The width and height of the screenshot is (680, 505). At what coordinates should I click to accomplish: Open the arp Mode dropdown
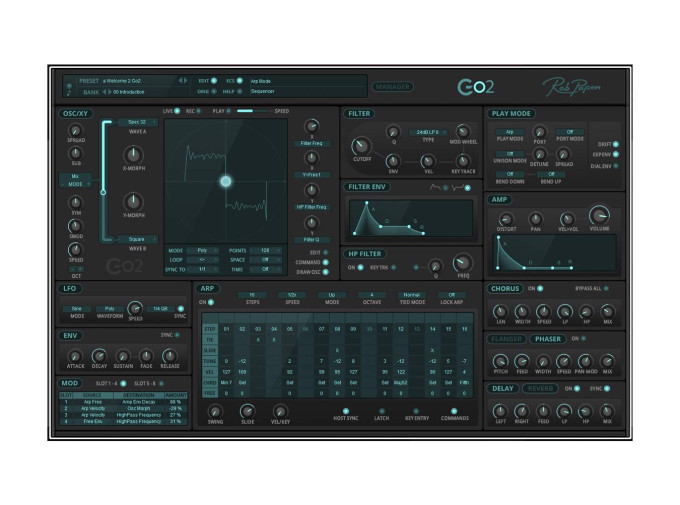pyautogui.click(x=331, y=295)
